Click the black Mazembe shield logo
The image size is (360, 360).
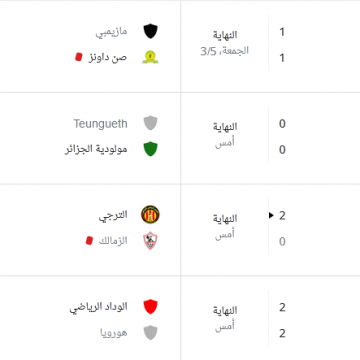point(150,31)
